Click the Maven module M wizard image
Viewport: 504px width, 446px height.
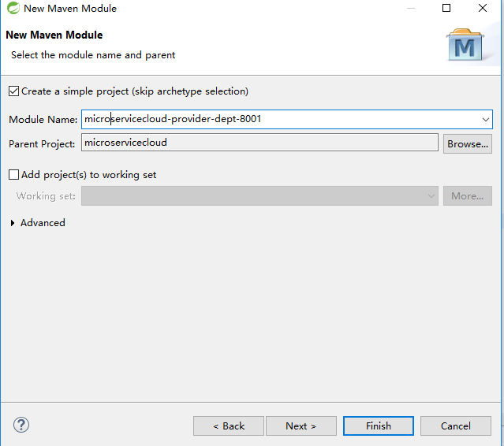click(x=465, y=45)
